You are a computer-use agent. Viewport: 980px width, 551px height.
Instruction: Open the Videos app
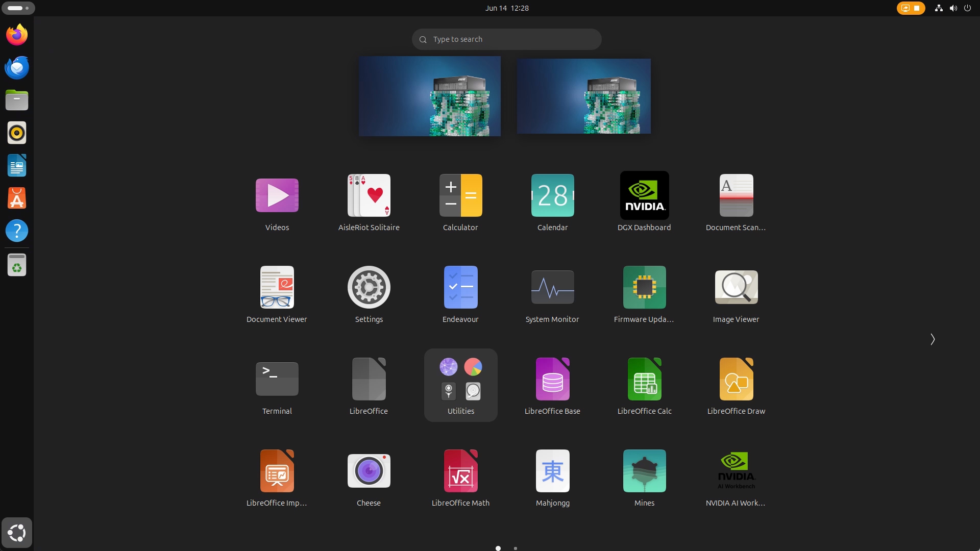coord(277,203)
